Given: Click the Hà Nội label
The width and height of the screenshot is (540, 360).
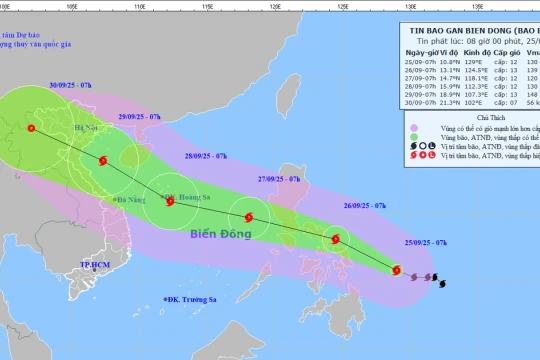Looking at the screenshot, I should tap(86, 128).
